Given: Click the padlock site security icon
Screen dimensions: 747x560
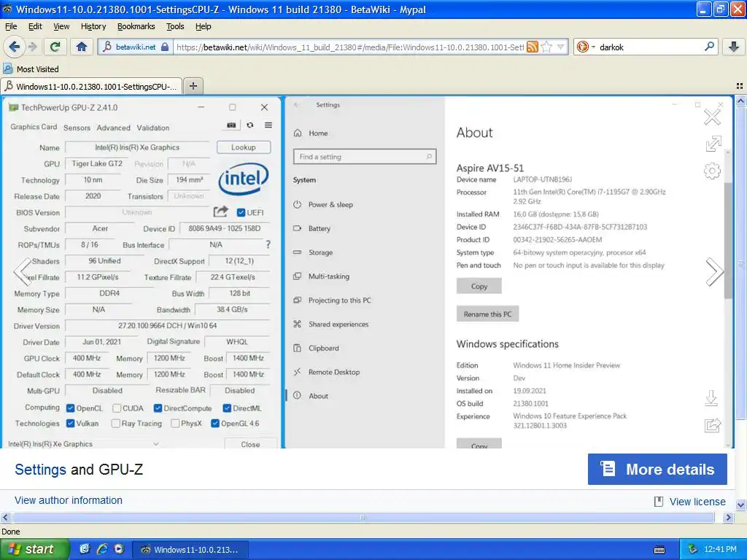Looking at the screenshot, I should (165, 47).
